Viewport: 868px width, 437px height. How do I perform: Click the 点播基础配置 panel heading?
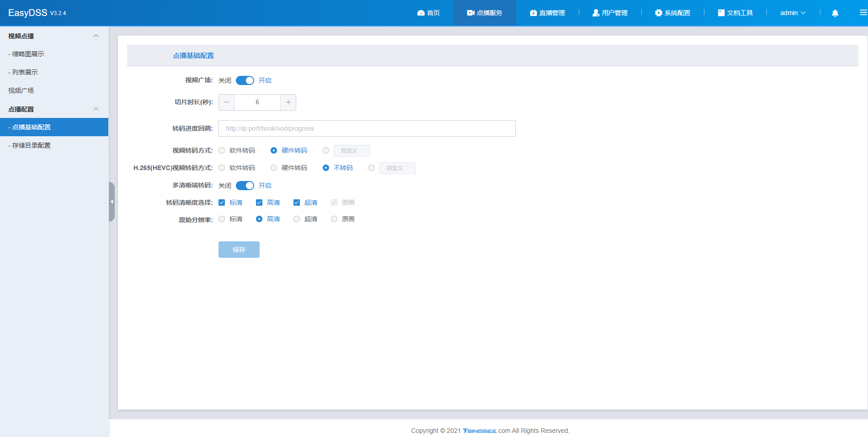click(x=193, y=55)
